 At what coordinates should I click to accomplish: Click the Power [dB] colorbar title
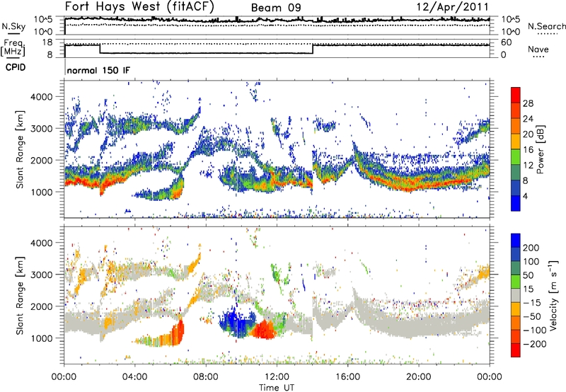pos(541,149)
